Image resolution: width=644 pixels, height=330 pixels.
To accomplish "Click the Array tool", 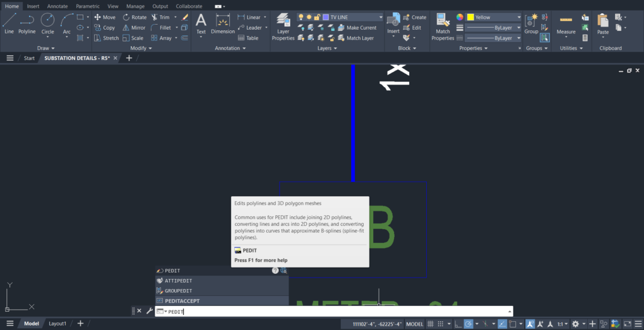I will 162,38.
